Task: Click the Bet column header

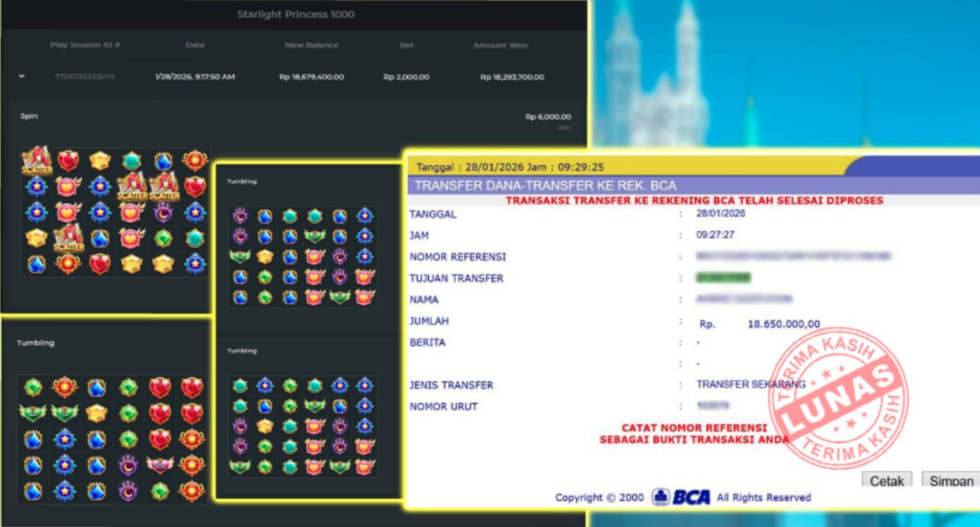Action: tap(407, 45)
